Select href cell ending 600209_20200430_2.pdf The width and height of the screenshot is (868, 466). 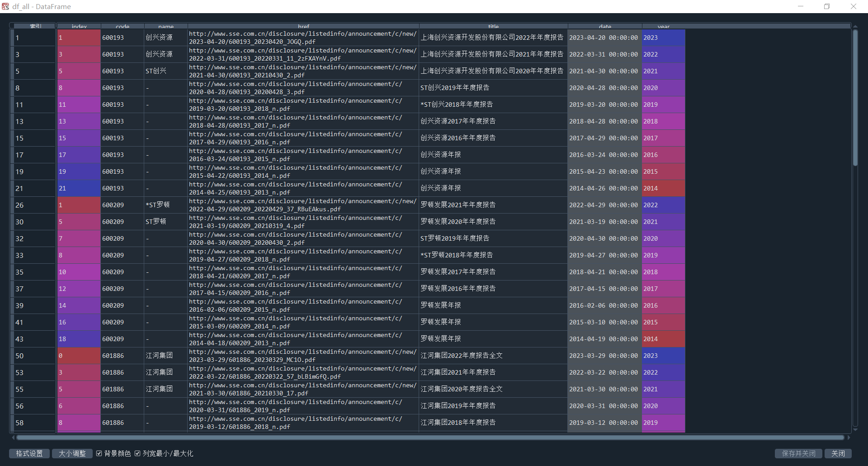pyautogui.click(x=303, y=238)
